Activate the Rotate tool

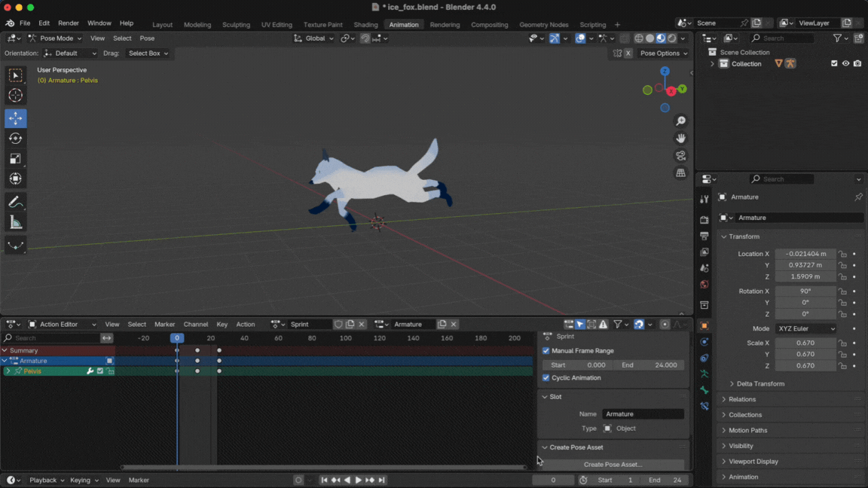pyautogui.click(x=16, y=139)
